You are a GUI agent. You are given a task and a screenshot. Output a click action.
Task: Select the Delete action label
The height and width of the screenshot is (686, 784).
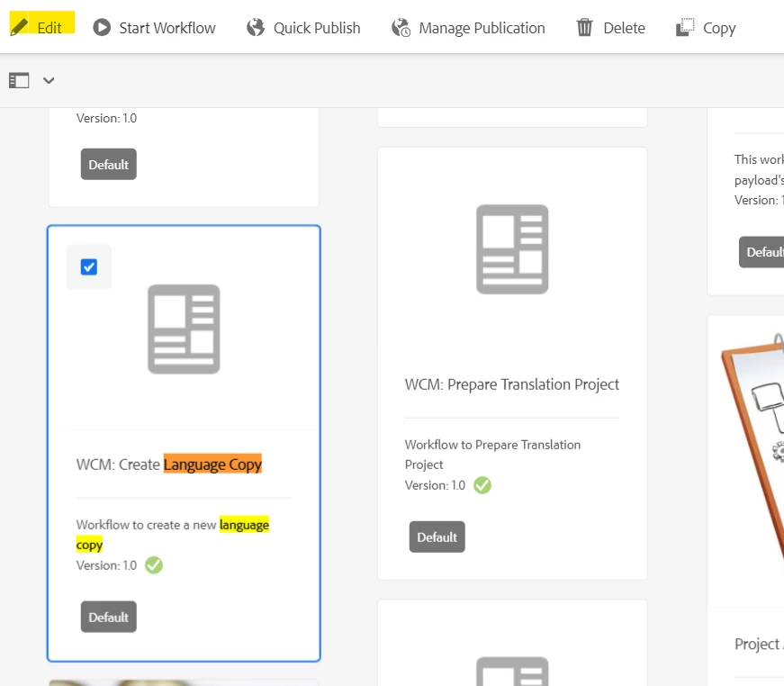(x=624, y=28)
